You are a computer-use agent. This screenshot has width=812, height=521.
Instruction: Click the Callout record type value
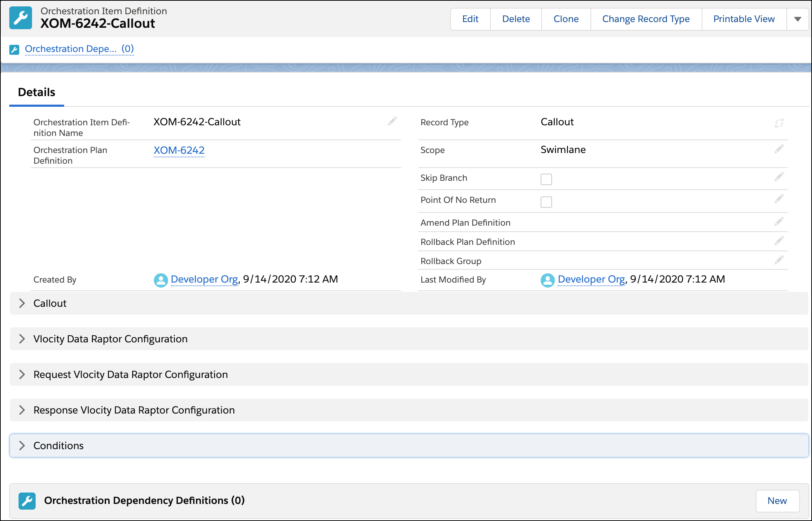(x=557, y=122)
